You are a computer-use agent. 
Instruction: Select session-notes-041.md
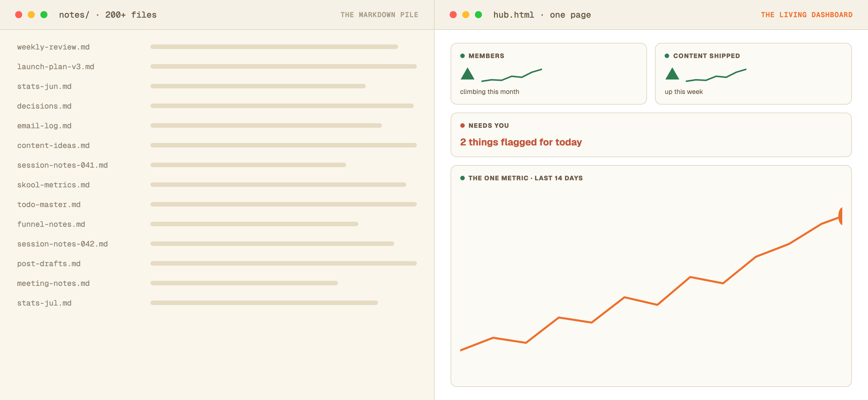pyautogui.click(x=62, y=165)
